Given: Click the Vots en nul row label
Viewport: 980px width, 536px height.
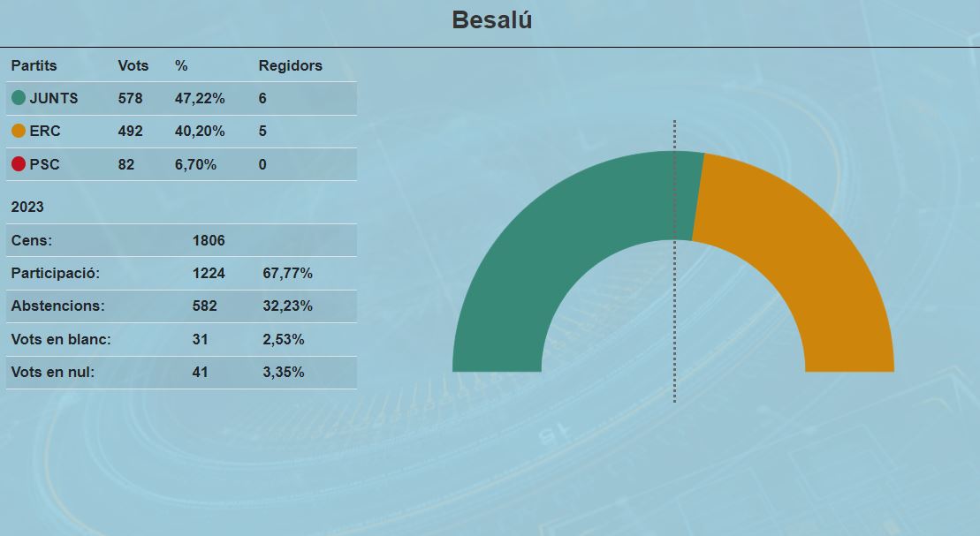Looking at the screenshot, I should [53, 372].
